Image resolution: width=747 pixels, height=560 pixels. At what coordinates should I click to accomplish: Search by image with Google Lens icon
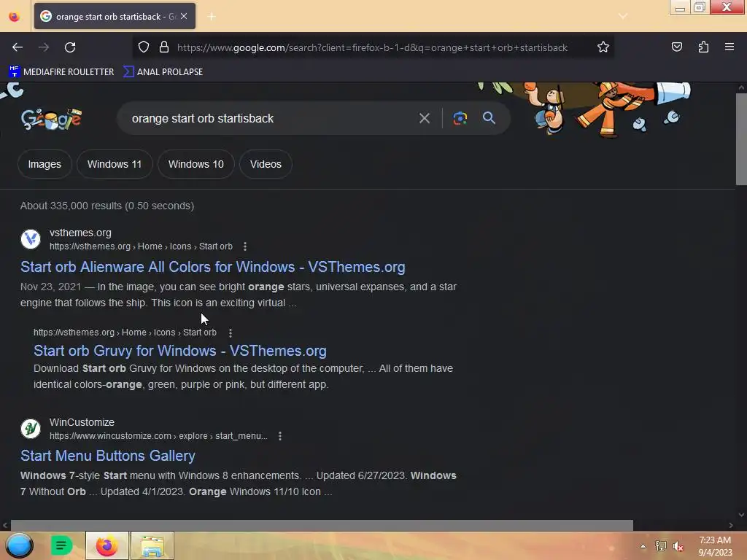[x=460, y=118]
